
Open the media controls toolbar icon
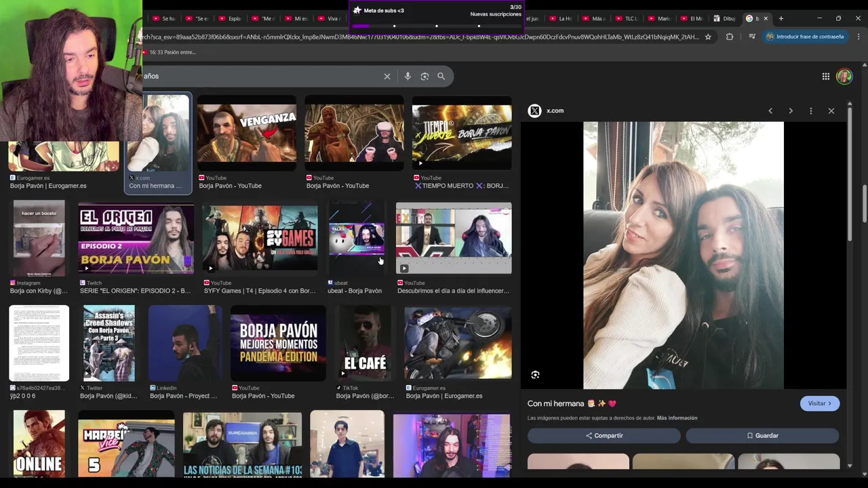tap(752, 37)
